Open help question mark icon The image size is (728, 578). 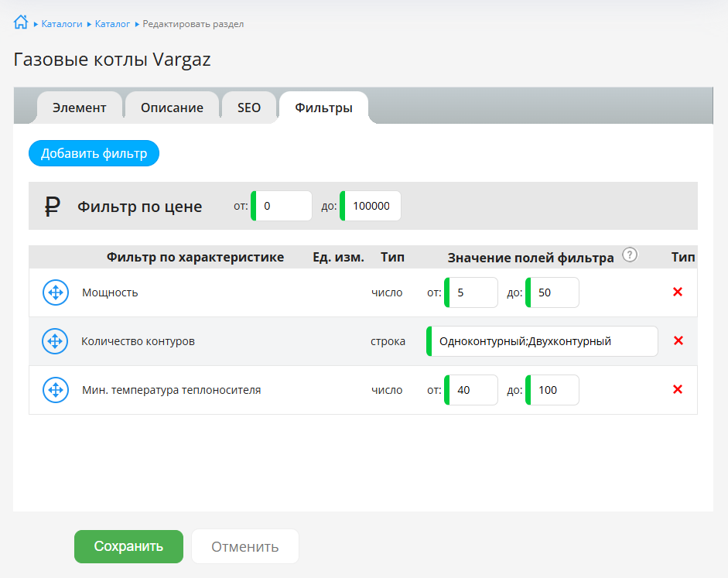[630, 255]
